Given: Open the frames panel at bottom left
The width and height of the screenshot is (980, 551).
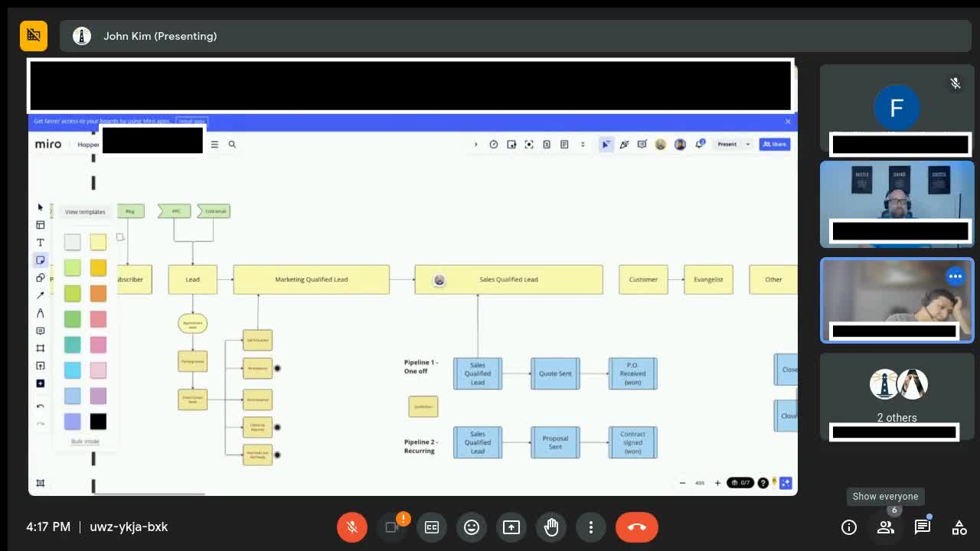Looking at the screenshot, I should 41,483.
